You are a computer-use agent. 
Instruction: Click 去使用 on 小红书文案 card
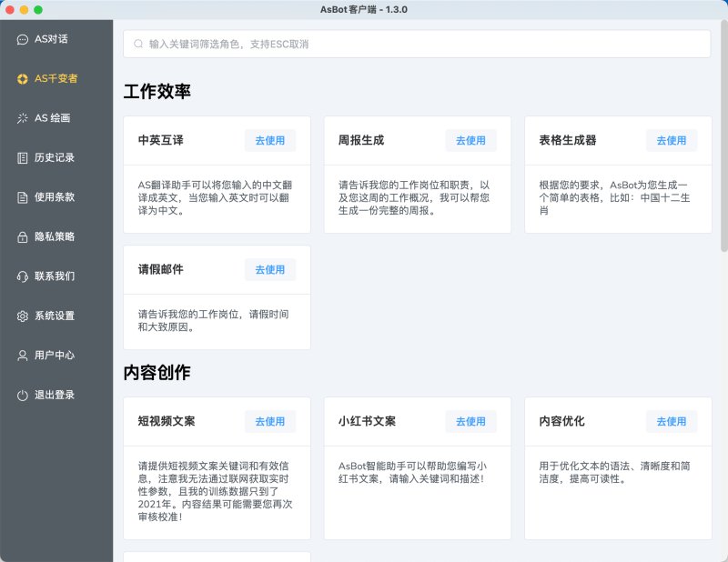pyautogui.click(x=470, y=421)
